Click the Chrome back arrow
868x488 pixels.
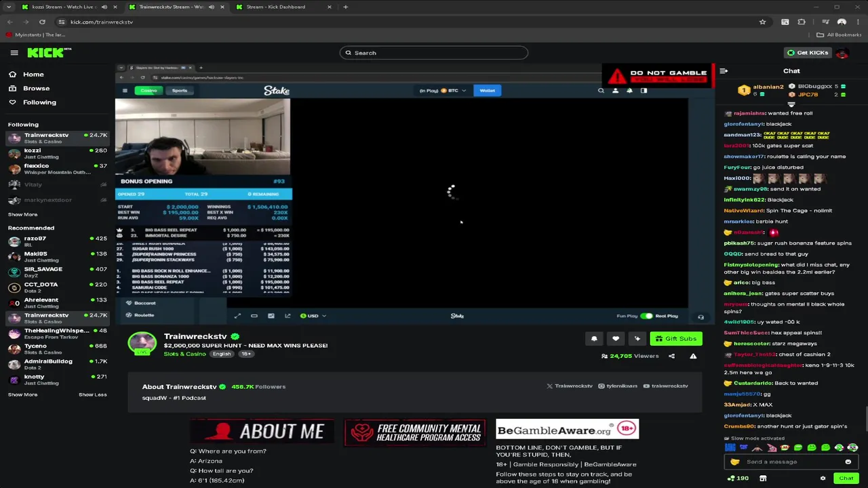point(9,22)
